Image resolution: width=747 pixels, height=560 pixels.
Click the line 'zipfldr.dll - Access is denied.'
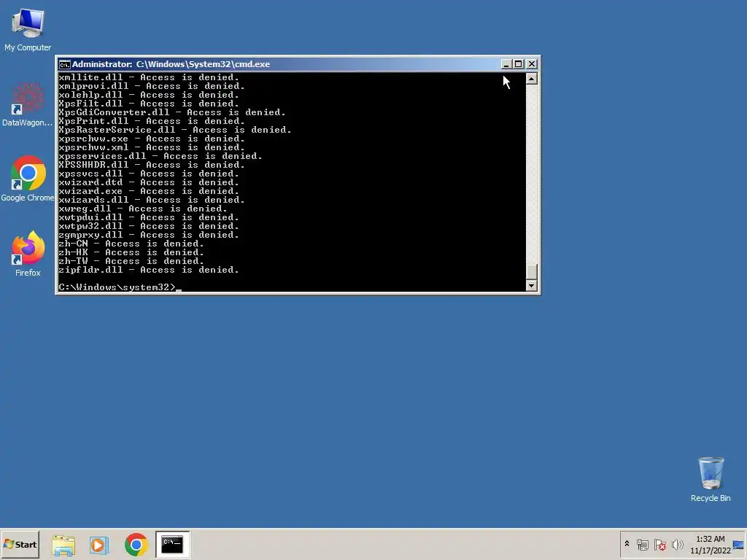149,270
